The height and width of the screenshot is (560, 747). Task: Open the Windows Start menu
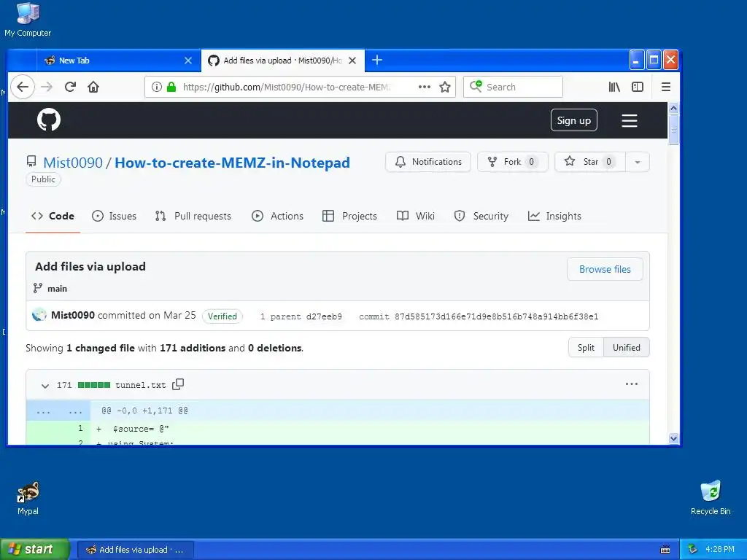coord(35,549)
